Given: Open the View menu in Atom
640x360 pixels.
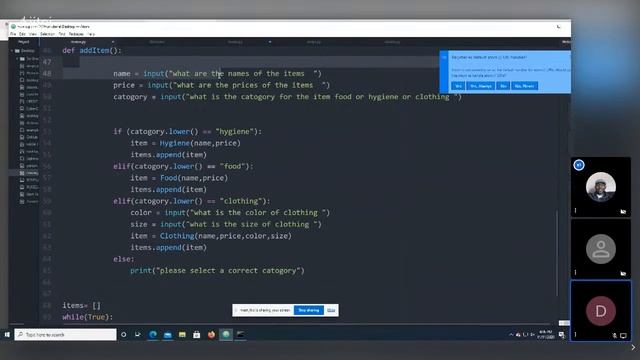Looking at the screenshot, I should (33, 34).
